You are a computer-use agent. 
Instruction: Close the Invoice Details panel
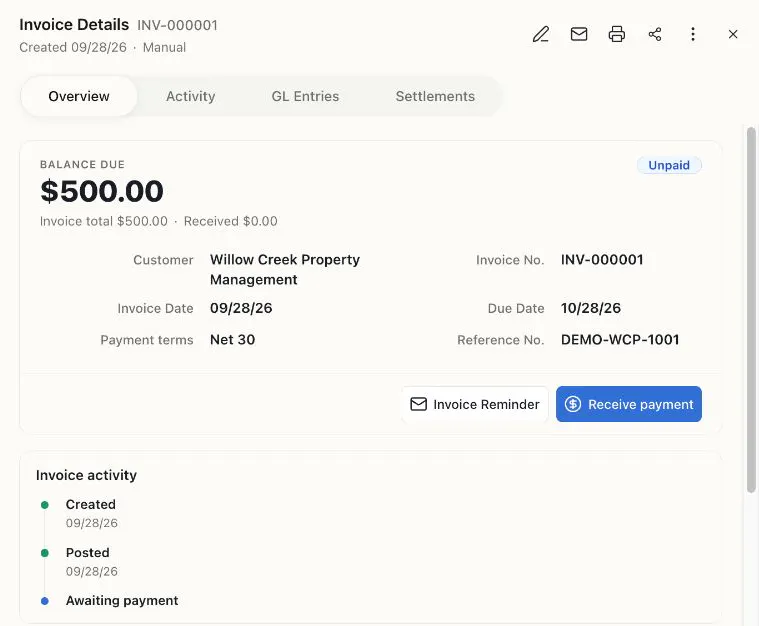click(733, 34)
